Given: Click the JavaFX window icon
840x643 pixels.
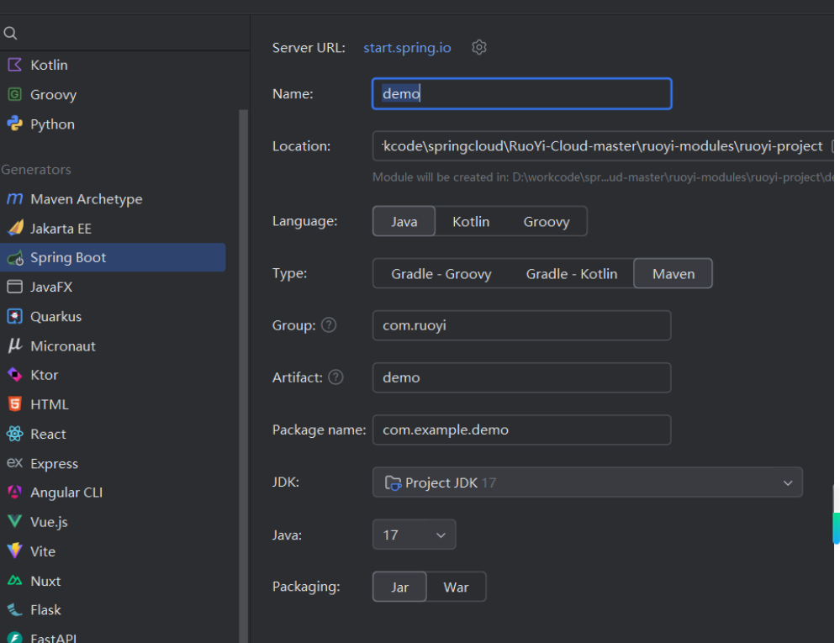Looking at the screenshot, I should pyautogui.click(x=14, y=287).
